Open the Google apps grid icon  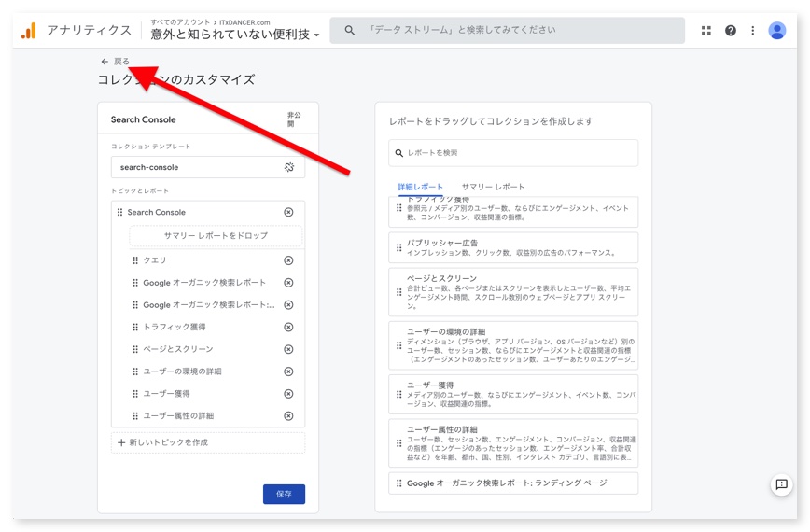(706, 31)
